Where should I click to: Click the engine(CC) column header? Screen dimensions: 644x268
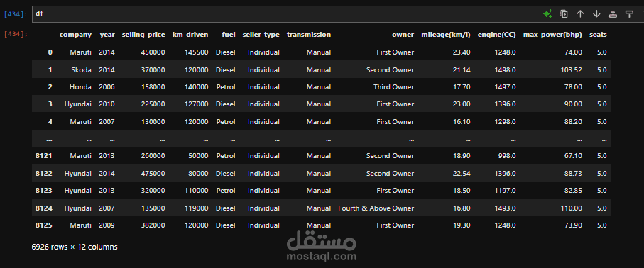(496, 35)
